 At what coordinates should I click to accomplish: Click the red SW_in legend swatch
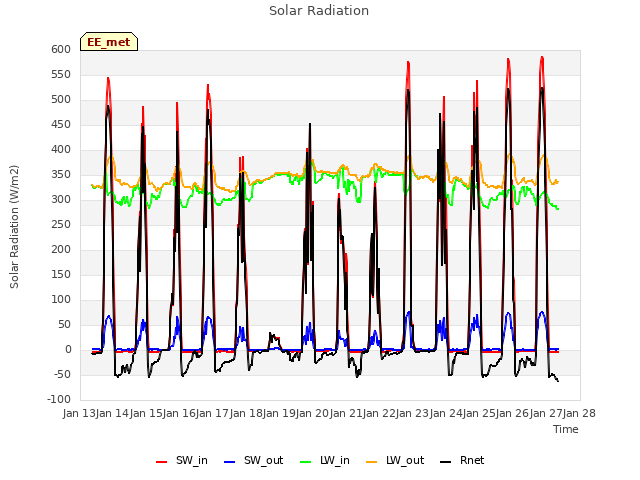click(162, 462)
